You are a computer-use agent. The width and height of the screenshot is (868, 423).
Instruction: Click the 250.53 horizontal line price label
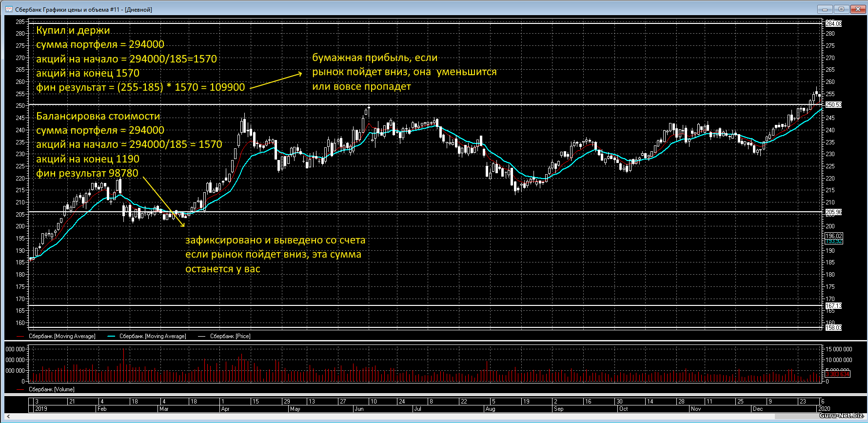[833, 105]
